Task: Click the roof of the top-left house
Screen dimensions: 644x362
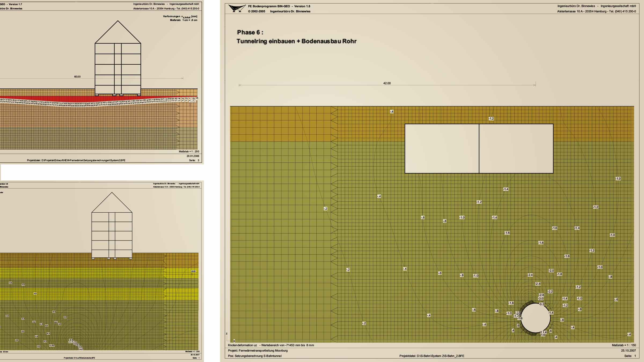Action: click(x=118, y=32)
